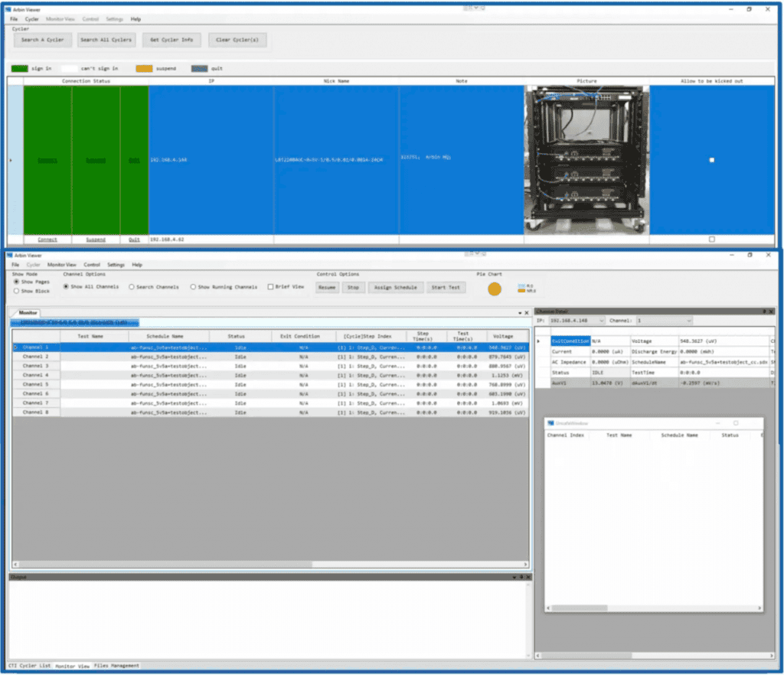The height and width of the screenshot is (675, 784).
Task: Click the orange suspend legend swatch
Action: (x=145, y=68)
